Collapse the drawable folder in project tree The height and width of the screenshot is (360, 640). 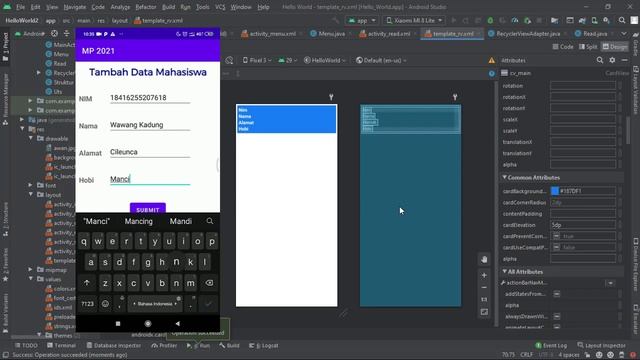click(x=31, y=139)
